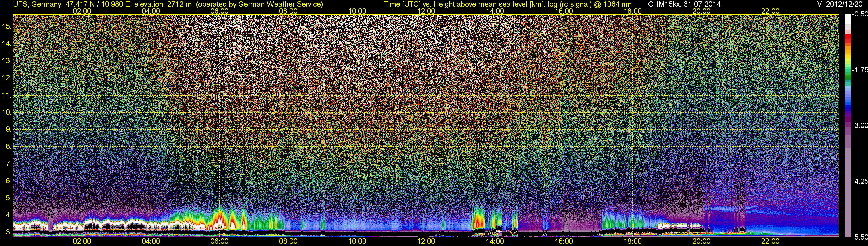Select the 'CHM15kx: 31-07-2014' instrument date label
868x246 pixels.
coord(684,4)
